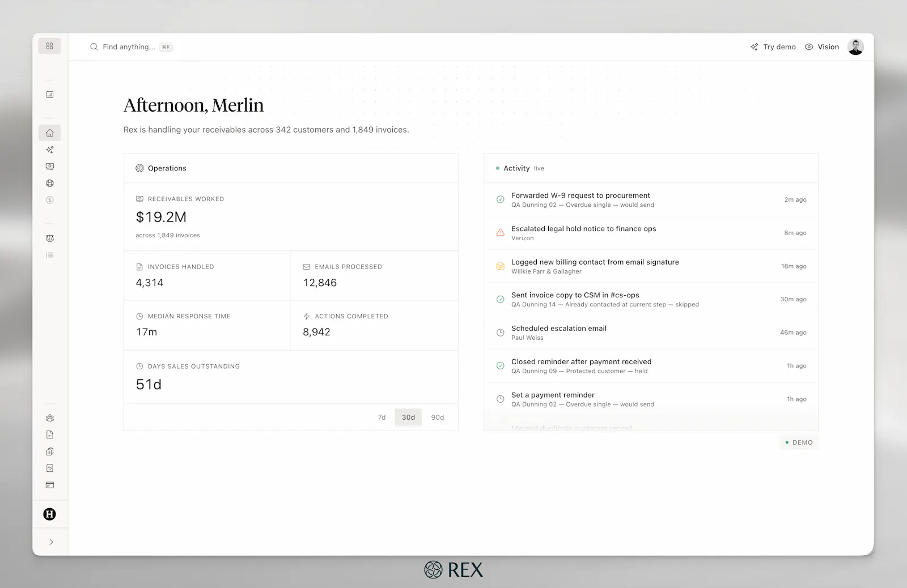Click the 12,846 emails processed value
Screen dimensions: 907x588
[320, 283]
